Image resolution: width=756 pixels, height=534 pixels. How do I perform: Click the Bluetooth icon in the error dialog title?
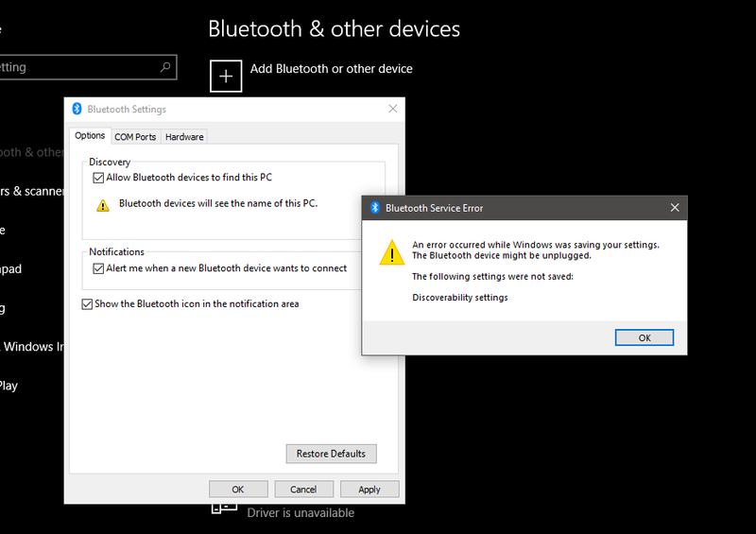pyautogui.click(x=375, y=208)
